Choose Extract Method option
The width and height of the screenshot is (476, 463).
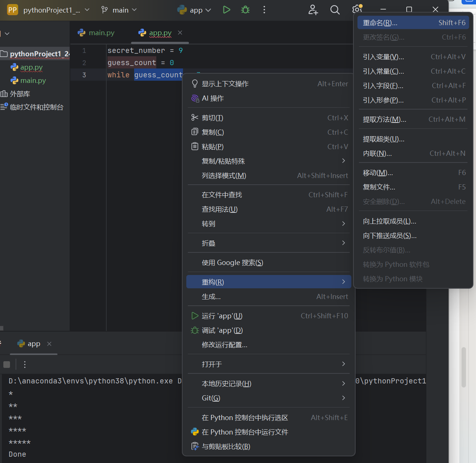tap(414, 119)
